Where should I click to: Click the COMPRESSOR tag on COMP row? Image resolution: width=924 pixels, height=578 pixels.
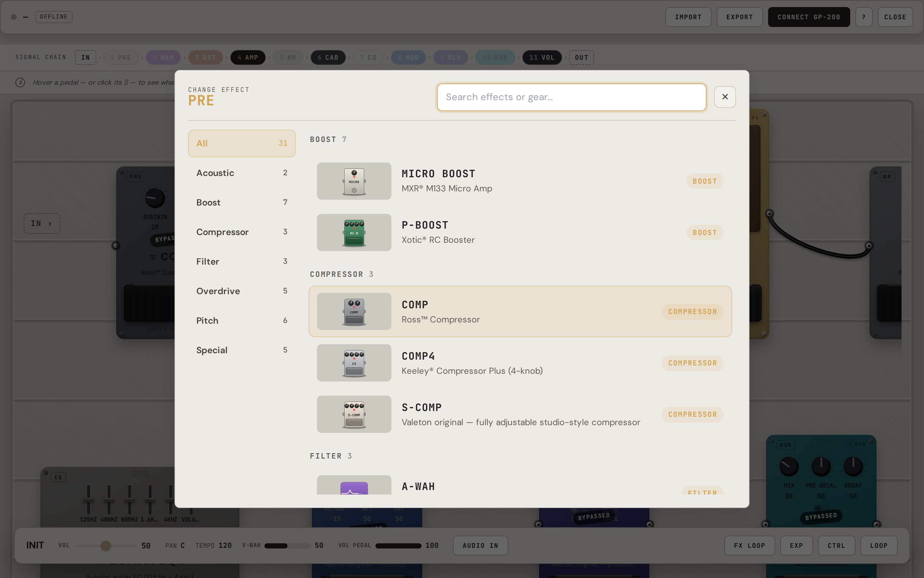click(692, 311)
